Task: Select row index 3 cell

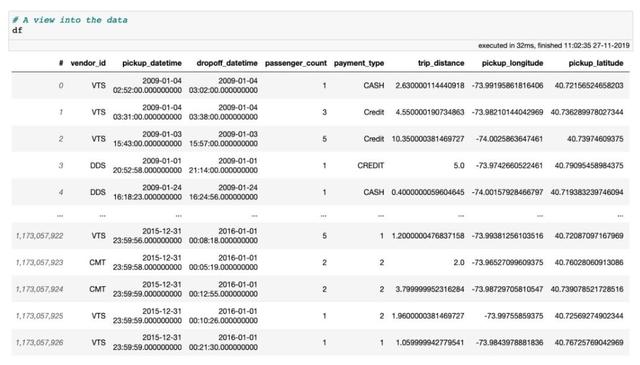Action: pyautogui.click(x=61, y=165)
